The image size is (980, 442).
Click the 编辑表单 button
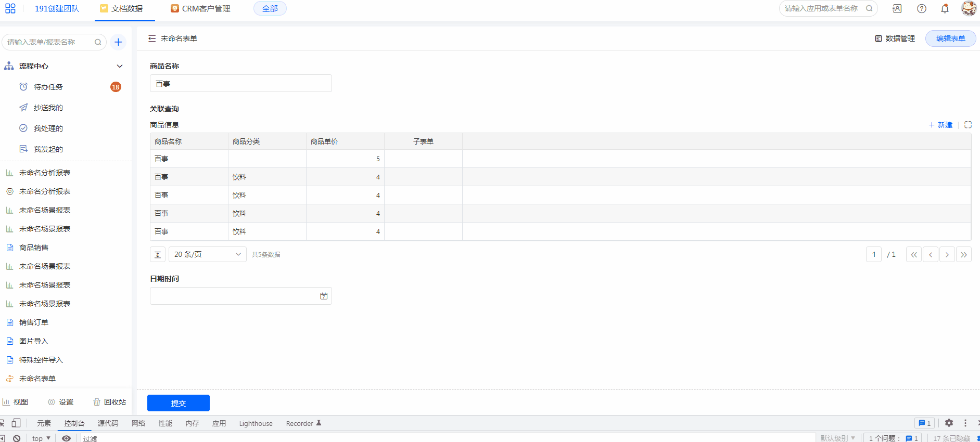point(950,38)
